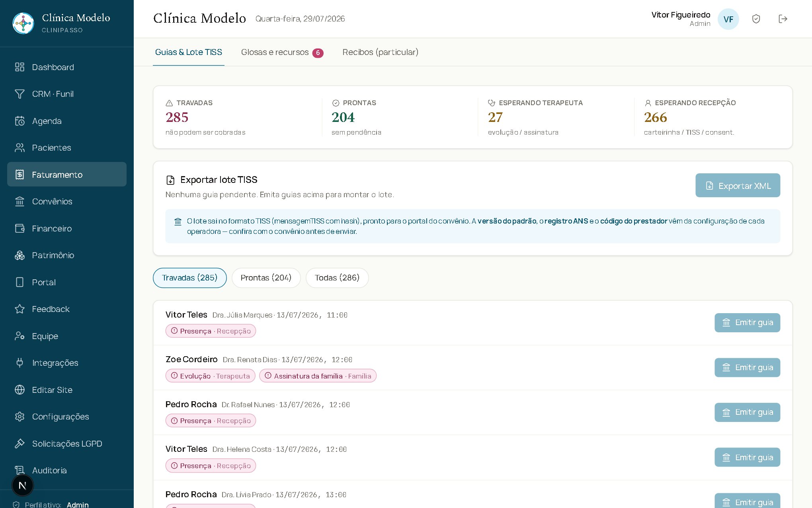Switch to Glosas e recursos tab
This screenshot has height=508, width=812.
282,52
